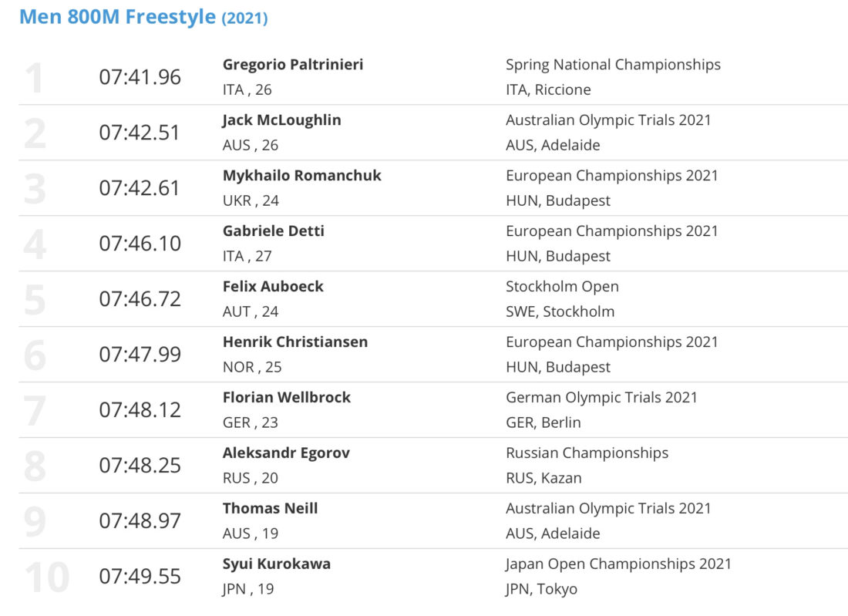Select Syui Kurokawa's name
The height and width of the screenshot is (616, 848).
[276, 564]
